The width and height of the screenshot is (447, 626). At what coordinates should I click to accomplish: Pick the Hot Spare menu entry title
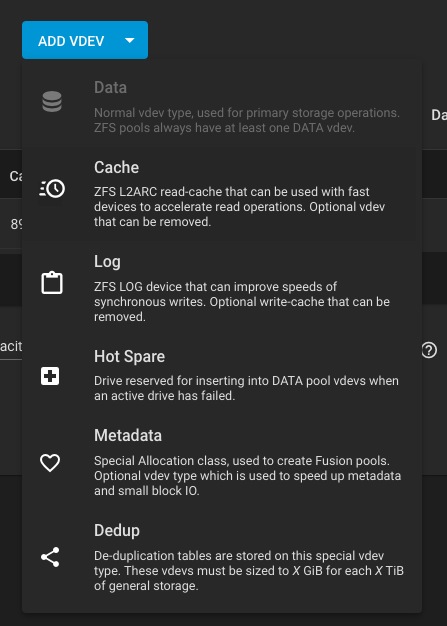pyautogui.click(x=129, y=356)
